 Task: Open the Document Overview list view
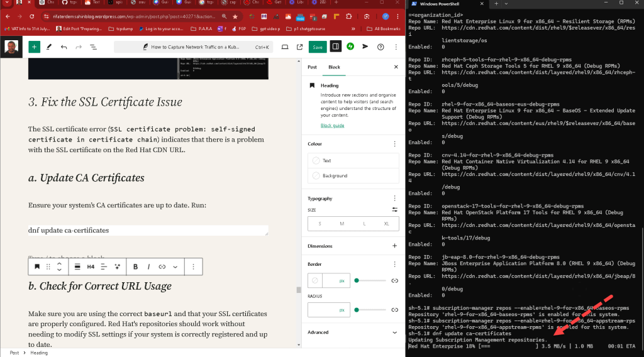point(93,47)
